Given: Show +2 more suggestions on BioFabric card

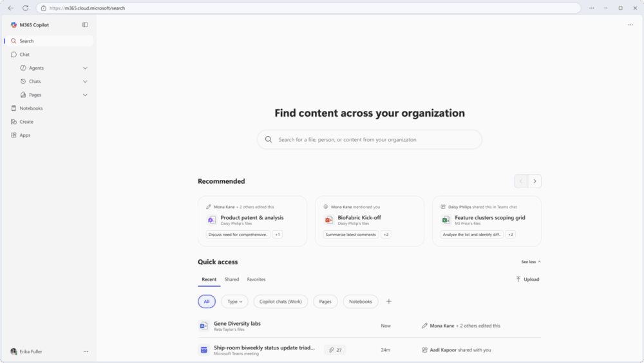Looking at the screenshot, I should click(386, 234).
